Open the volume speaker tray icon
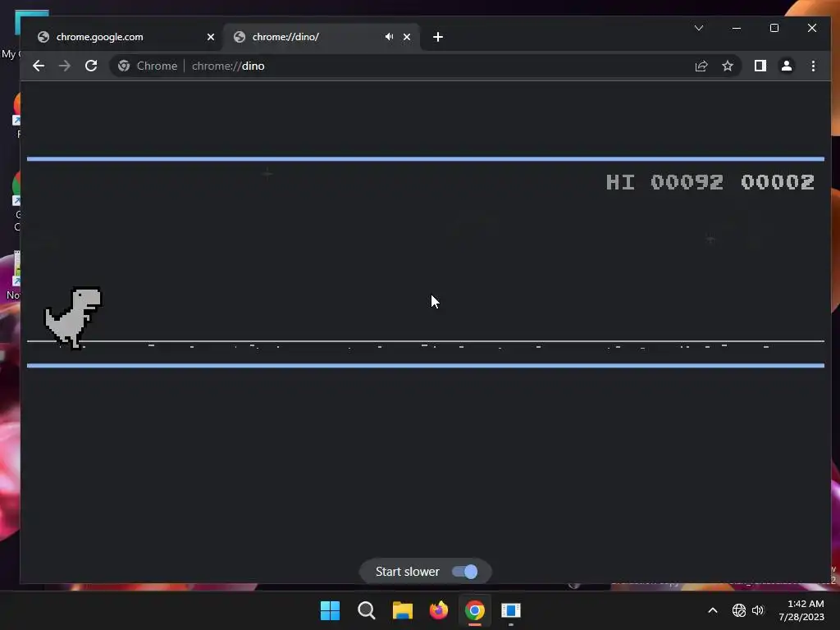This screenshot has height=630, width=840. point(757,610)
